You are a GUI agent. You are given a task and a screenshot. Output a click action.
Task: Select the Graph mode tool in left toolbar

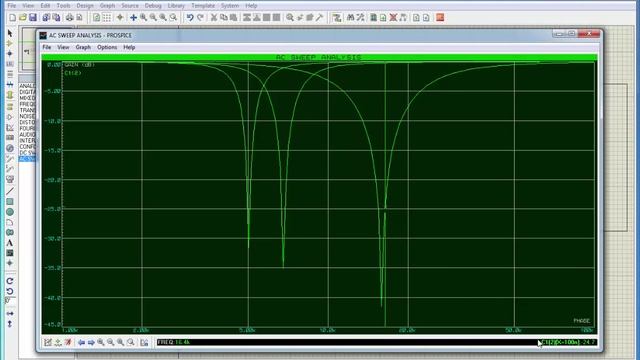10,128
